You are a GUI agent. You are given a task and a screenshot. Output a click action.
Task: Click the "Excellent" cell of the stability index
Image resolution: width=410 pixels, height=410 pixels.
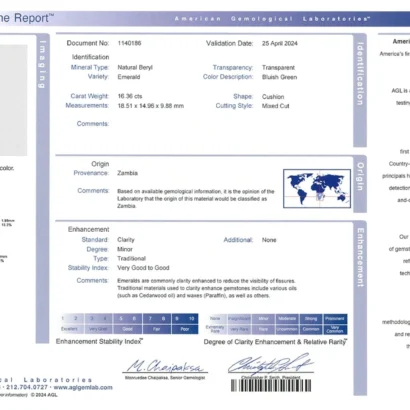69,329
